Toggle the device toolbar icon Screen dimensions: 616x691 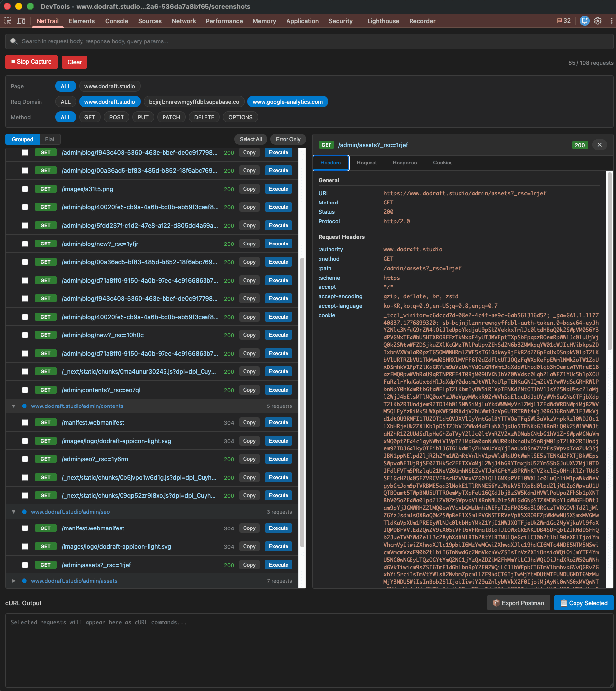pos(21,21)
